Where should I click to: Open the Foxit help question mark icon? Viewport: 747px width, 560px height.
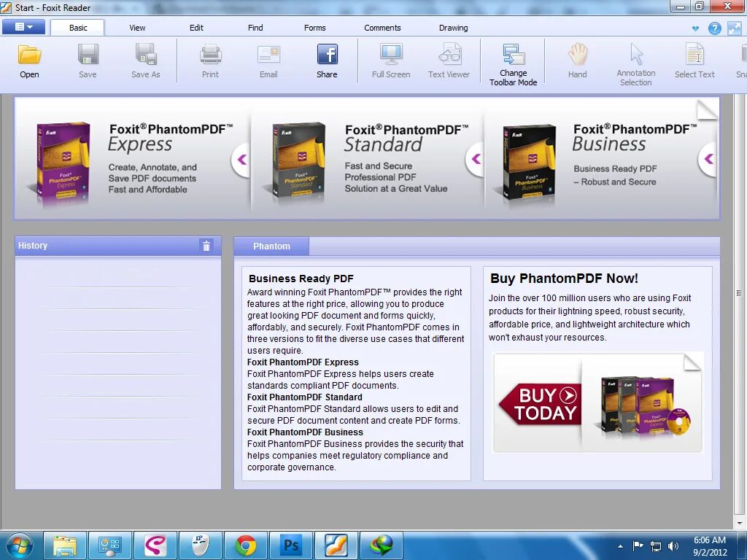point(715,28)
